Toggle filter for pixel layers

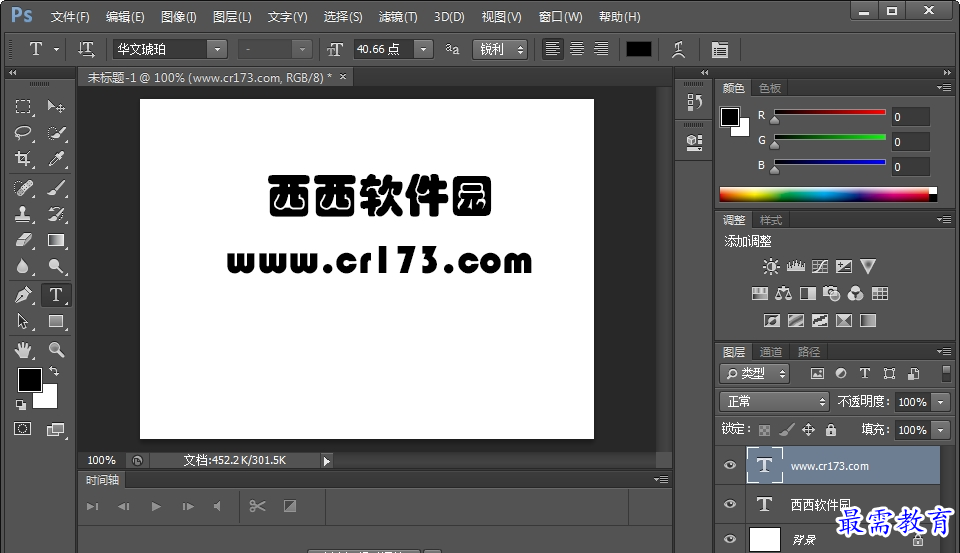click(817, 374)
